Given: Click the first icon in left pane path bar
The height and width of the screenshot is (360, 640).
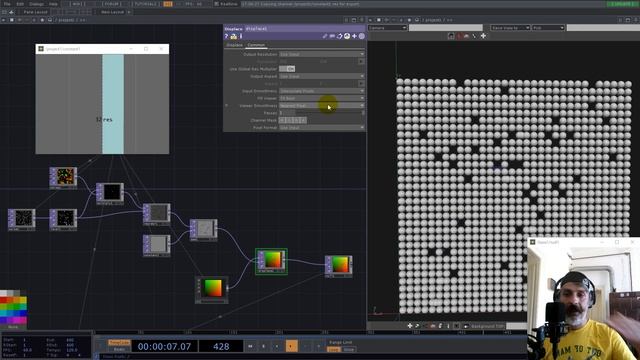Looking at the screenshot, I should [4, 20].
